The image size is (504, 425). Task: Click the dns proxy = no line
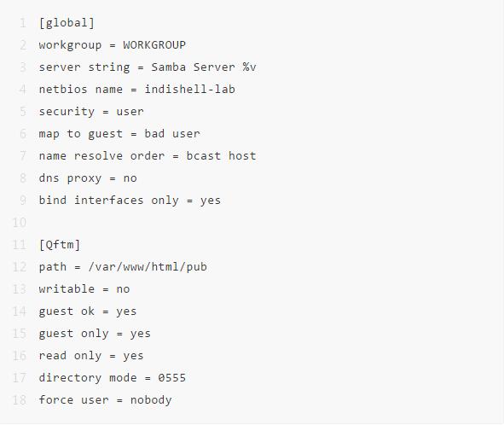pyautogui.click(x=88, y=178)
